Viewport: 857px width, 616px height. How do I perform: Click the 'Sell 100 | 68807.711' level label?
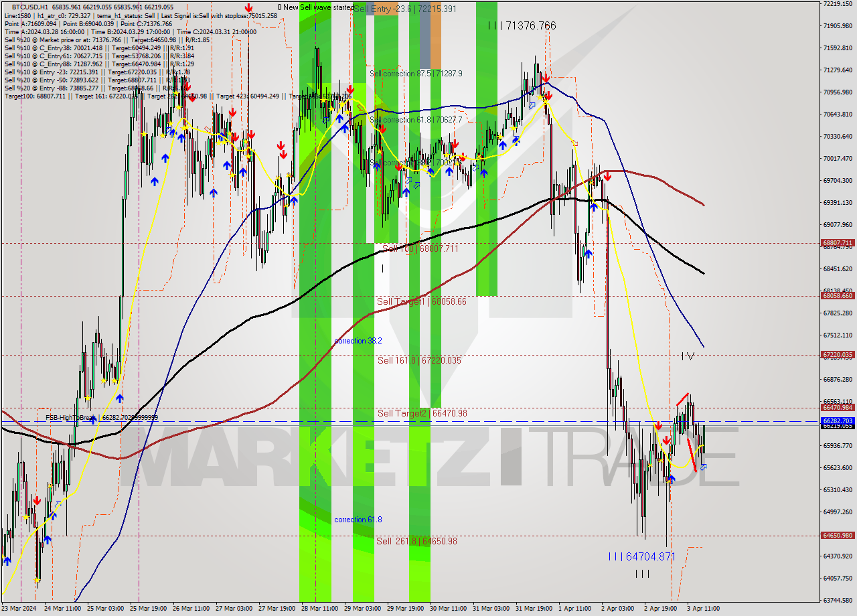[x=420, y=248]
